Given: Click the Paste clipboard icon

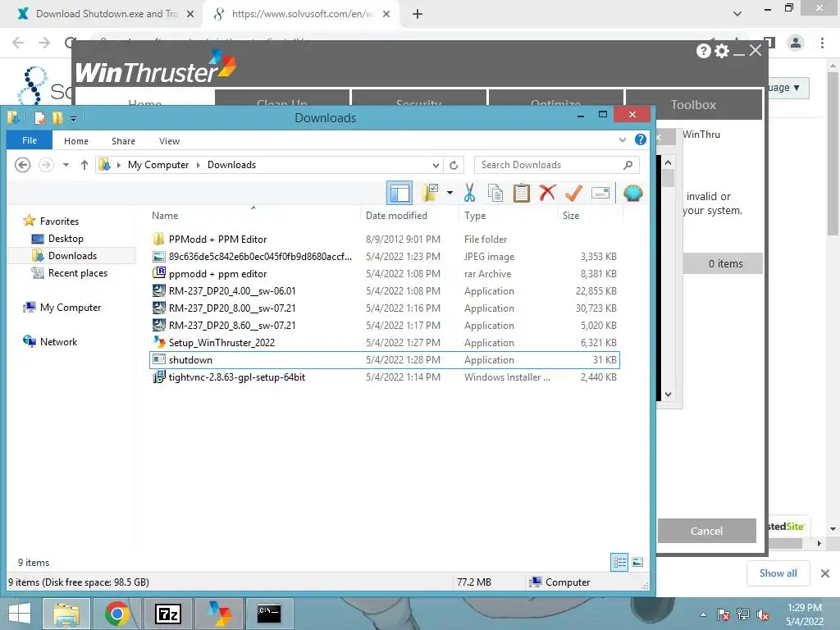Looking at the screenshot, I should tap(521, 193).
